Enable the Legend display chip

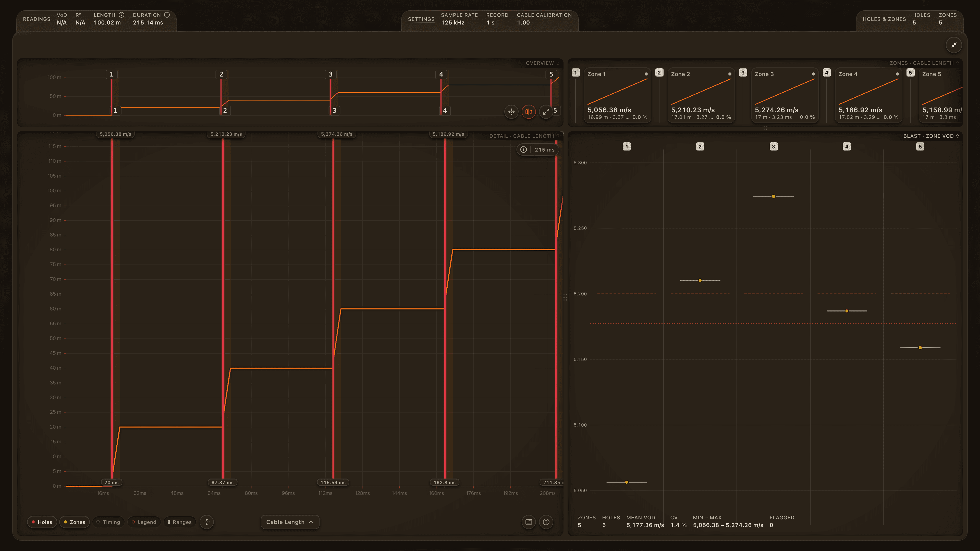point(144,522)
